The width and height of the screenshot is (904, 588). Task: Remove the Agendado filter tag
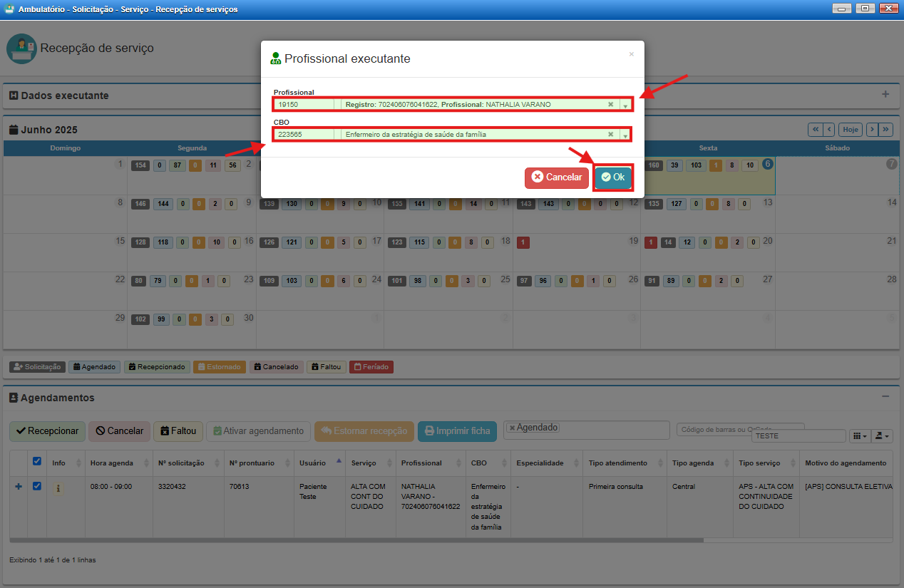512,428
